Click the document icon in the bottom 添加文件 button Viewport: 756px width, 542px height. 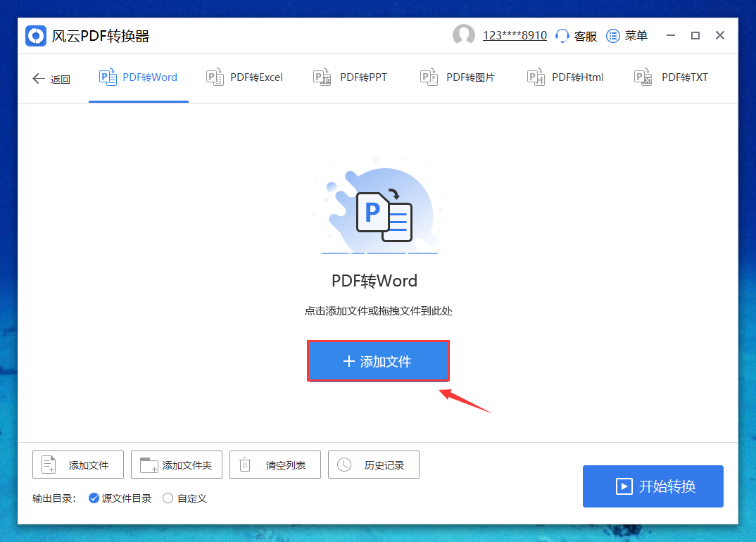tap(49, 465)
